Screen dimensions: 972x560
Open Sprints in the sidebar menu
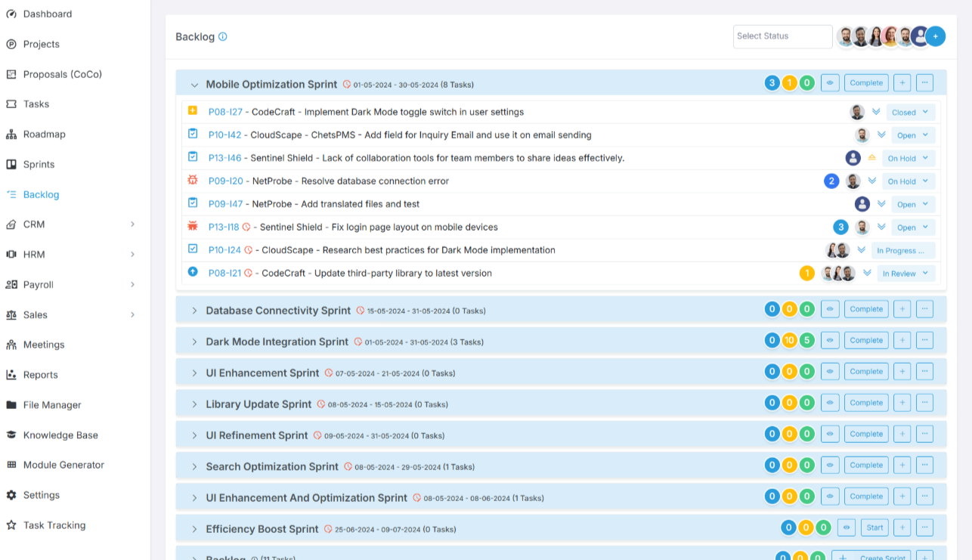tap(39, 164)
